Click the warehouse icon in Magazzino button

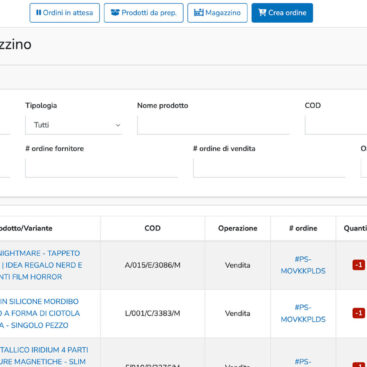click(x=199, y=13)
